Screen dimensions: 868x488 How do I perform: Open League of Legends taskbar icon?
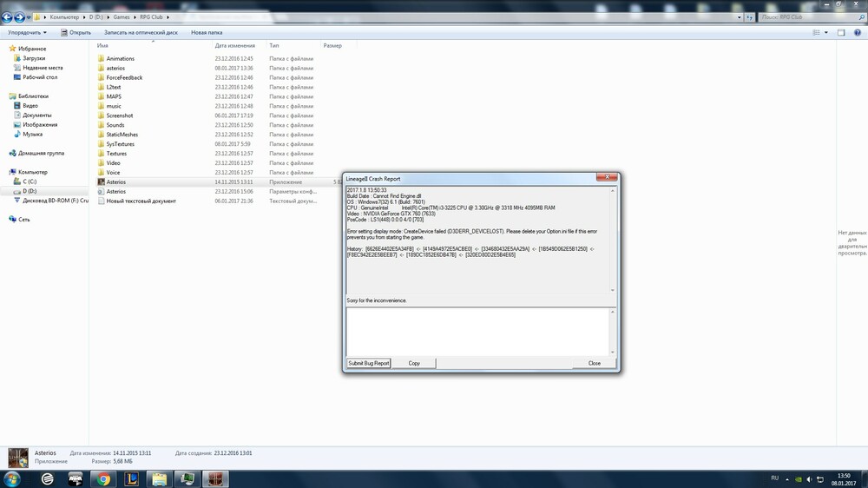tap(132, 478)
